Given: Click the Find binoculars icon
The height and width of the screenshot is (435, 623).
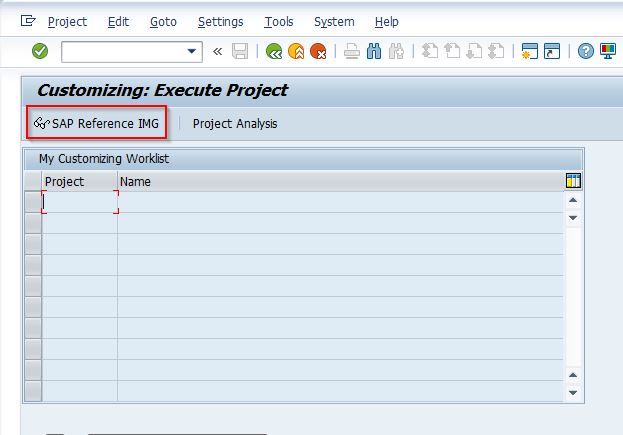Looking at the screenshot, I should click(x=374, y=51).
